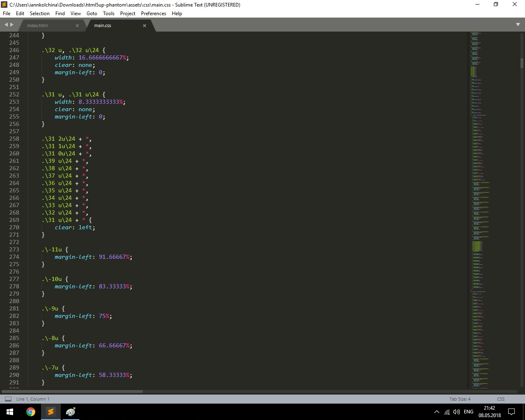The image size is (525, 420).
Task: Click Sublime Text icon in taskbar
Action: [x=51, y=412]
